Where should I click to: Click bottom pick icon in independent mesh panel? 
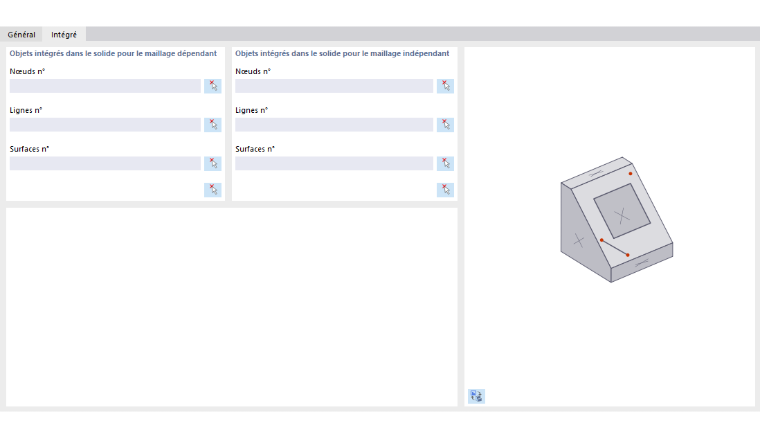tap(445, 189)
